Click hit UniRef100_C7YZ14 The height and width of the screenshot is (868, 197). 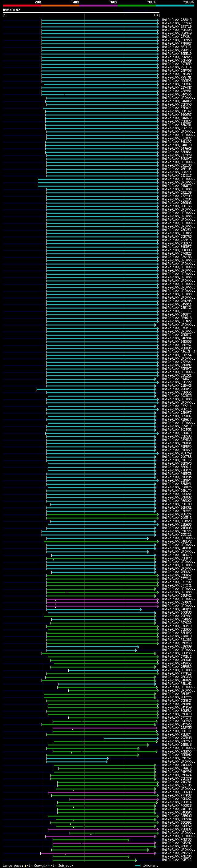(x=176, y=406)
